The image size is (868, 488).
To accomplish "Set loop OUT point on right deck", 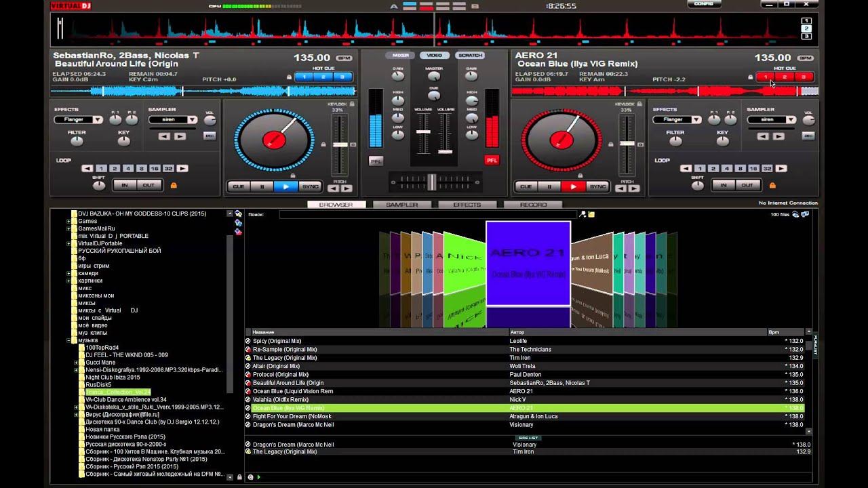I will [747, 185].
